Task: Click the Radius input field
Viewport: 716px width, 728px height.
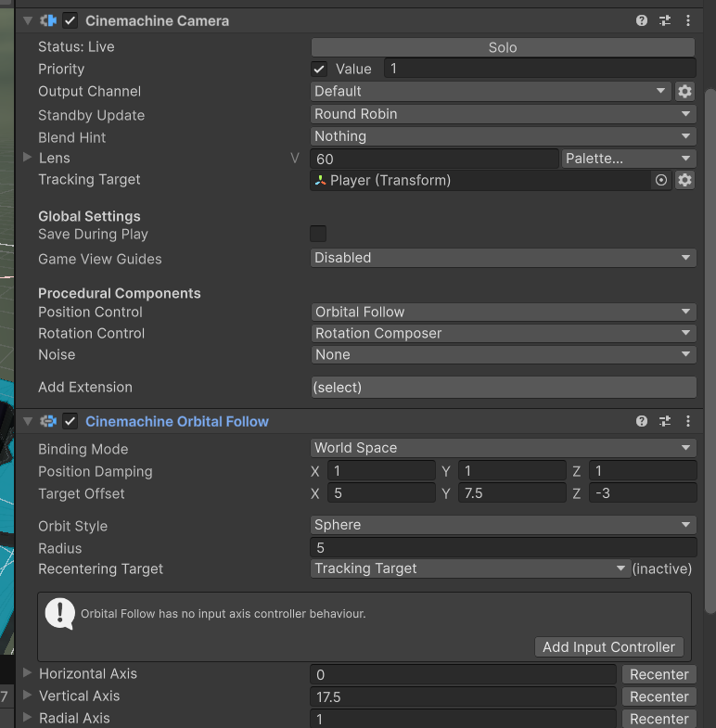Action: 503,548
